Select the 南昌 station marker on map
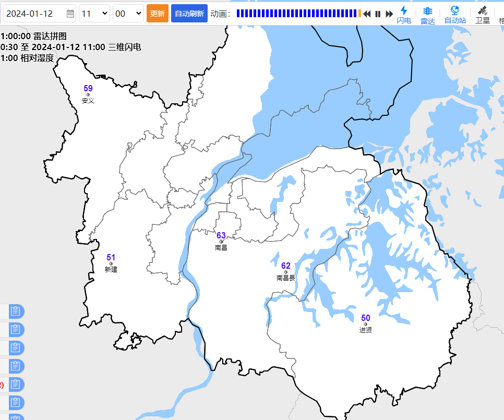This screenshot has width=504, height=420. pos(221,241)
